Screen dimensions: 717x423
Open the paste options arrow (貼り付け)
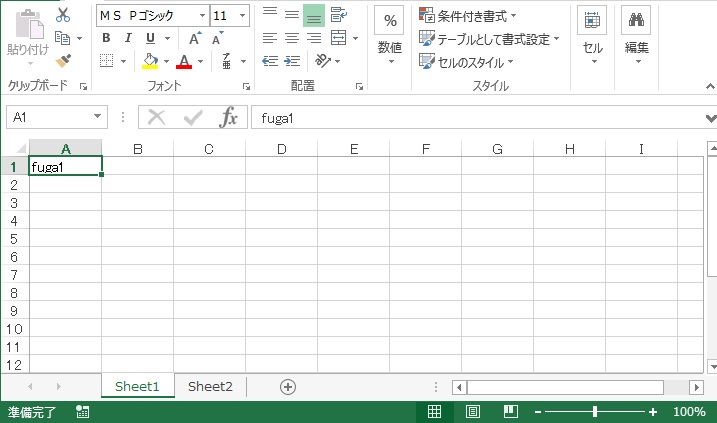coord(30,64)
